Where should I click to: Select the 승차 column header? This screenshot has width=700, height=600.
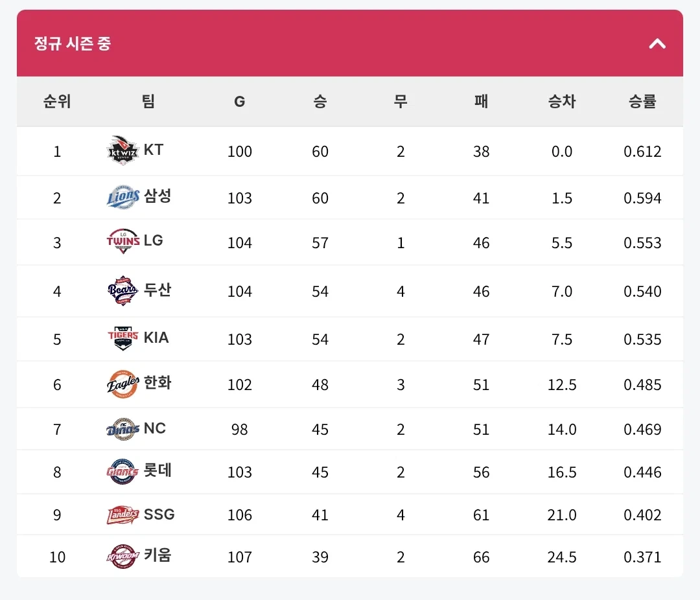[561, 101]
